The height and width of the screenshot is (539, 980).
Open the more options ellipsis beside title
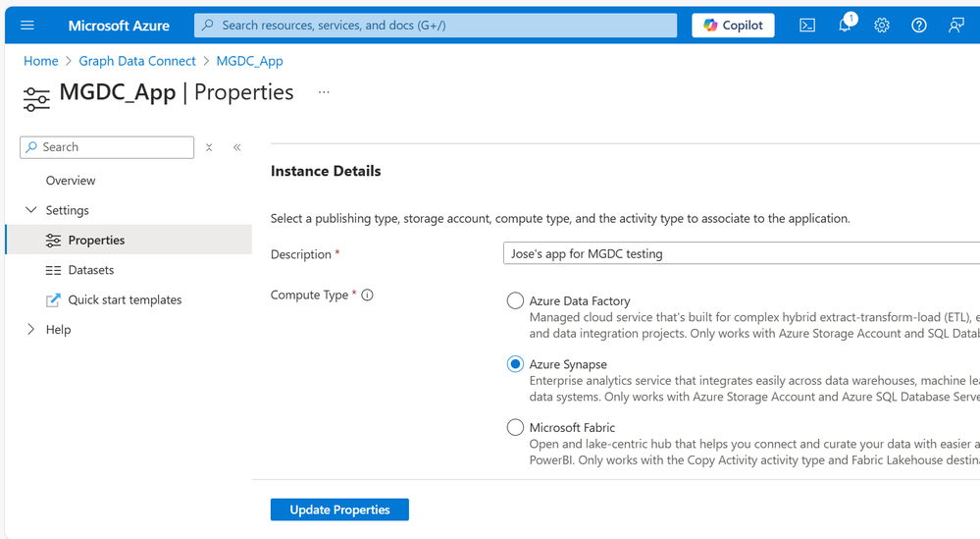(324, 92)
